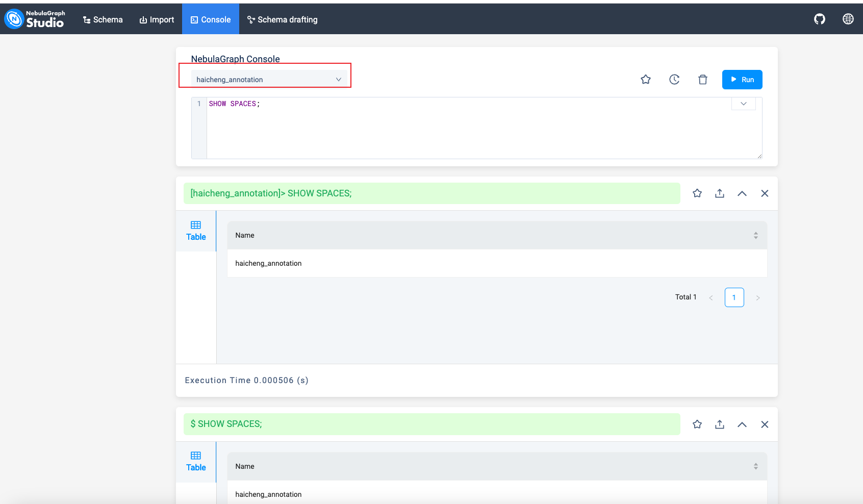Click the $ SHOW SPACES statement text

point(226,424)
